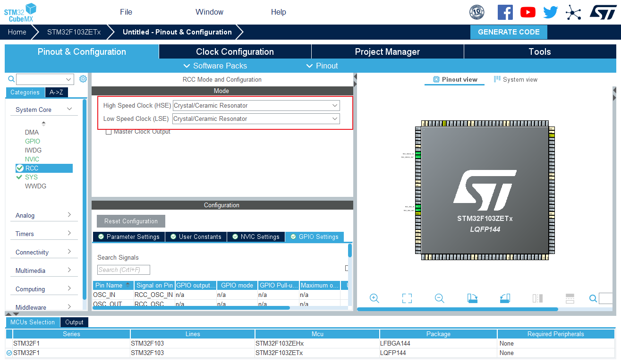This screenshot has width=621, height=364.
Task: Open the category settings gear icon
Action: [x=83, y=79]
